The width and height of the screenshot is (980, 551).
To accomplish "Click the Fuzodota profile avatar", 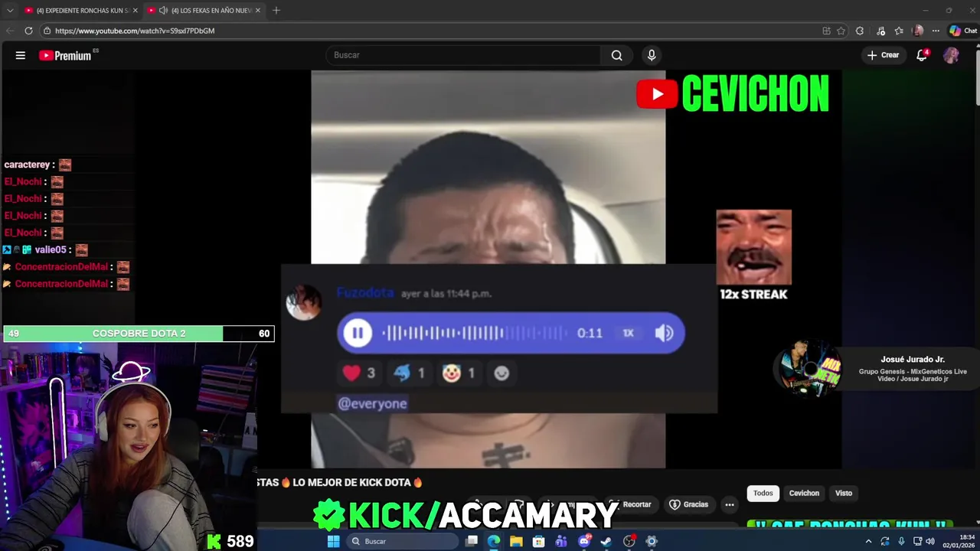I will (303, 303).
